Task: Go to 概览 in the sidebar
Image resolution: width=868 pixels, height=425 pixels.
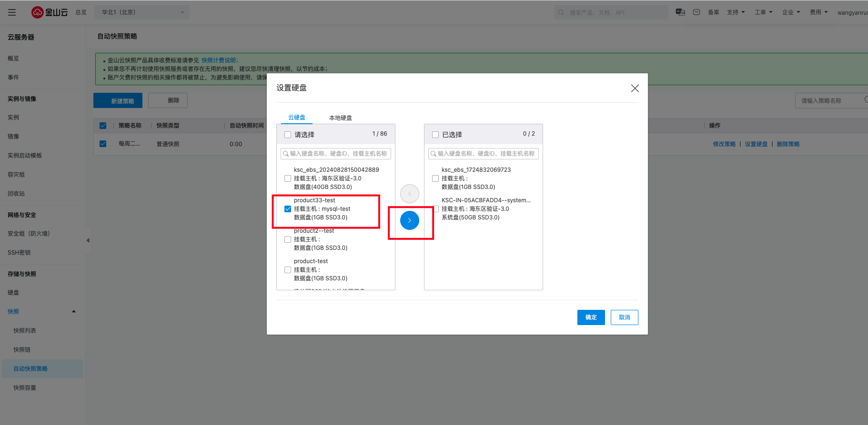Action: click(13, 59)
